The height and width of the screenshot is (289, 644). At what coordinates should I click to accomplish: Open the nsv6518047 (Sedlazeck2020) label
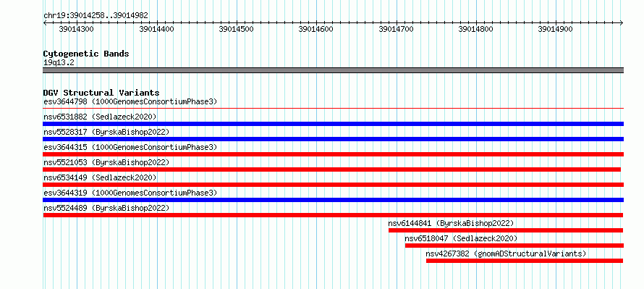click(x=461, y=238)
